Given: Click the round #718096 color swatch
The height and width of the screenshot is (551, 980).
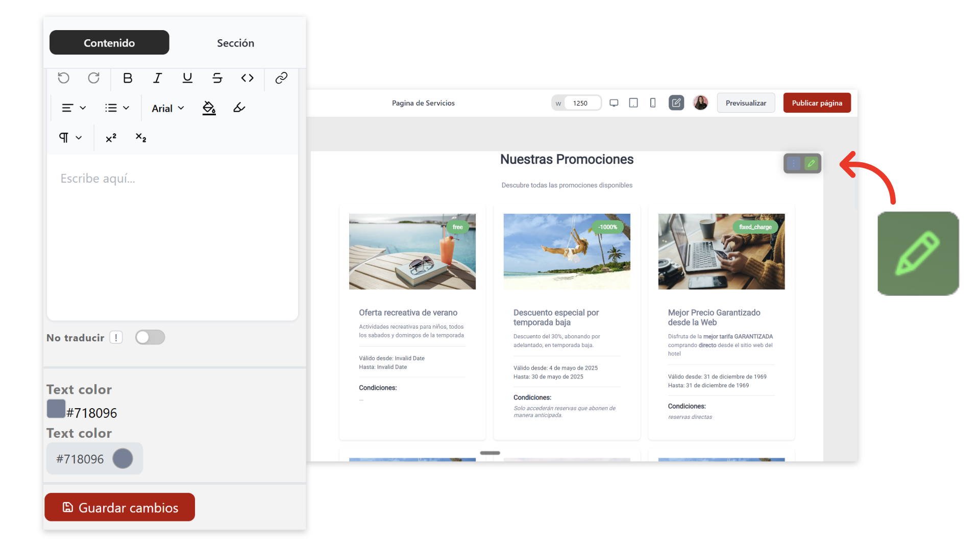Looking at the screenshot, I should [x=122, y=459].
